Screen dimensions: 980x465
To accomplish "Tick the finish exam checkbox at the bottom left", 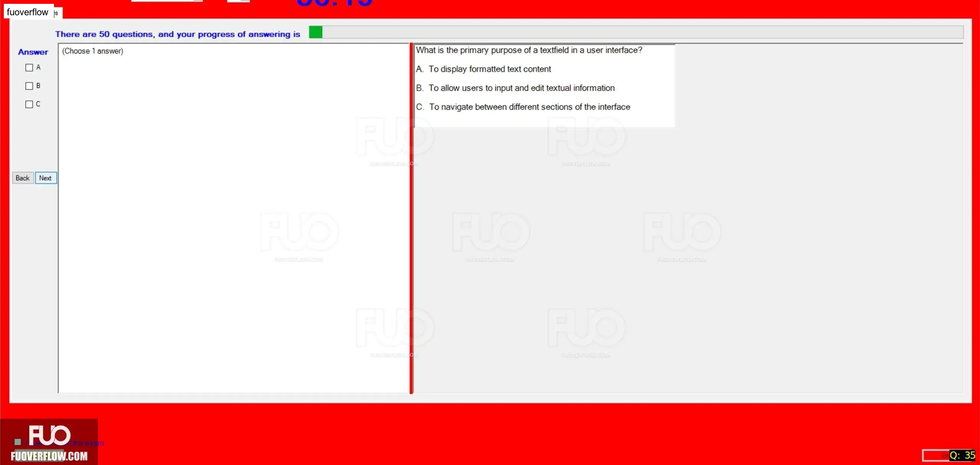I will click(x=18, y=442).
